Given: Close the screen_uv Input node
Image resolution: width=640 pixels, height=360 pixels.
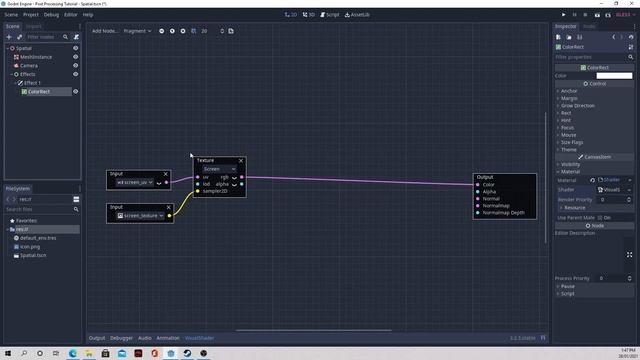Looking at the screenshot, I should click(x=165, y=174).
